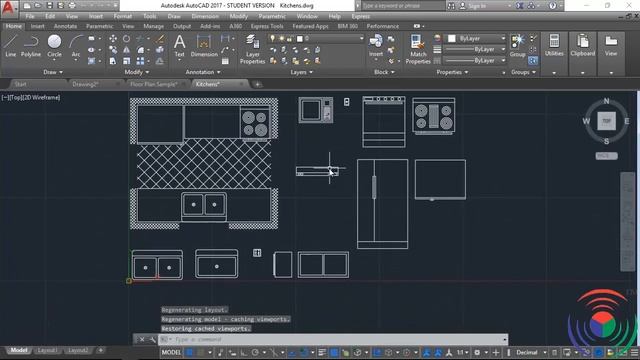Switch to the Drawing2 file tab
Viewport: 640px width, 360px height.
coord(85,84)
